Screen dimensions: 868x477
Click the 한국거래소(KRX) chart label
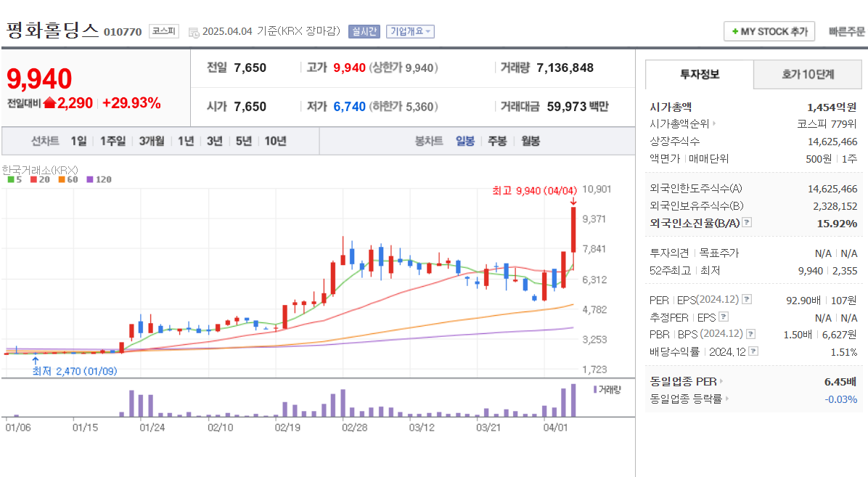pyautogui.click(x=40, y=169)
